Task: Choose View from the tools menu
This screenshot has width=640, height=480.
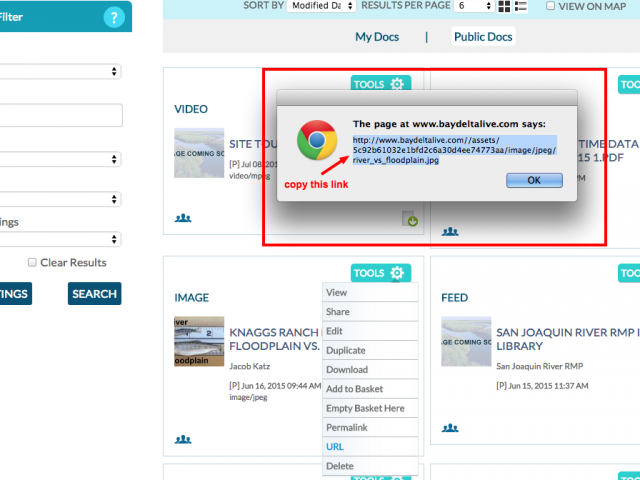Action: [370, 292]
